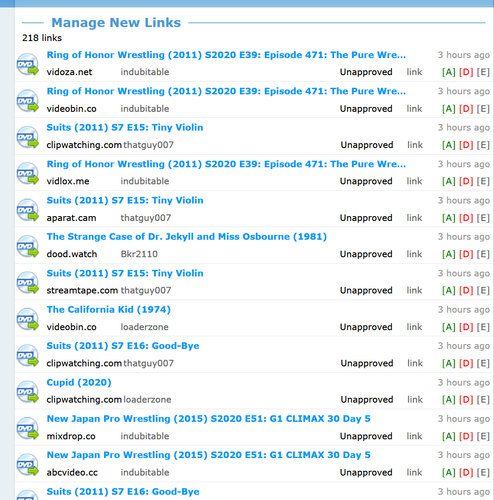
Task: Approve the aparat.cam link with [A]
Action: pos(449,218)
